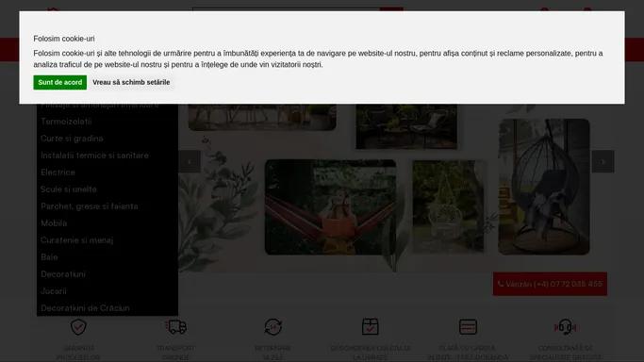644x362 pixels.
Task: Click the Folosim cookie-uri heading
Action: [x=64, y=39]
